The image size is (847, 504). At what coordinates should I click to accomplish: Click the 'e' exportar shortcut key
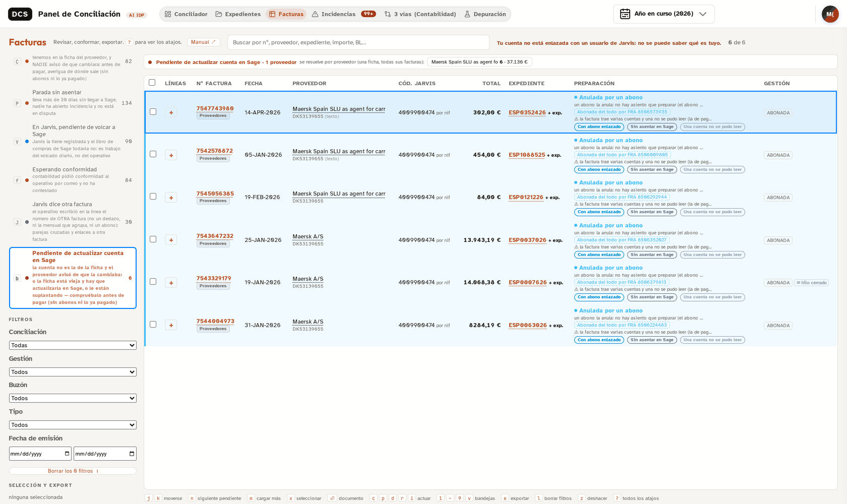[x=505, y=498]
